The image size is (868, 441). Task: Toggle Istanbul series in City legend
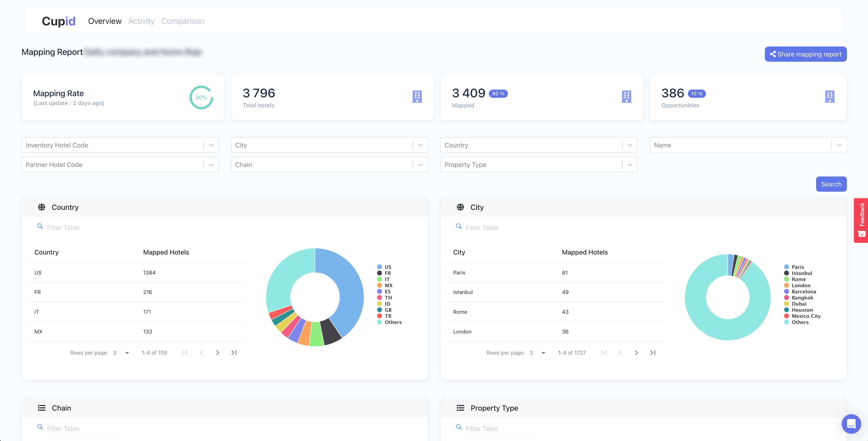(x=801, y=273)
